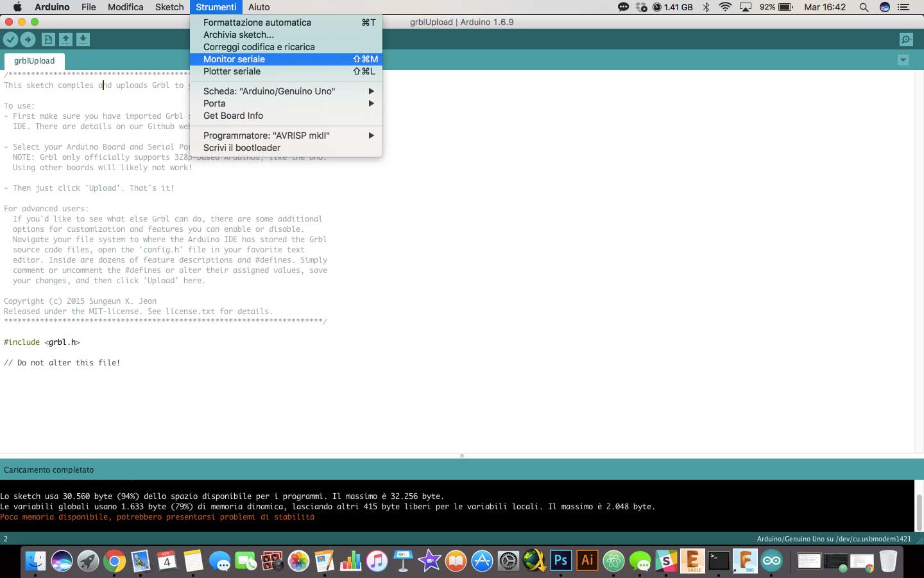Image resolution: width=924 pixels, height=578 pixels.
Task: Open Calendar from the dock
Action: point(167,561)
